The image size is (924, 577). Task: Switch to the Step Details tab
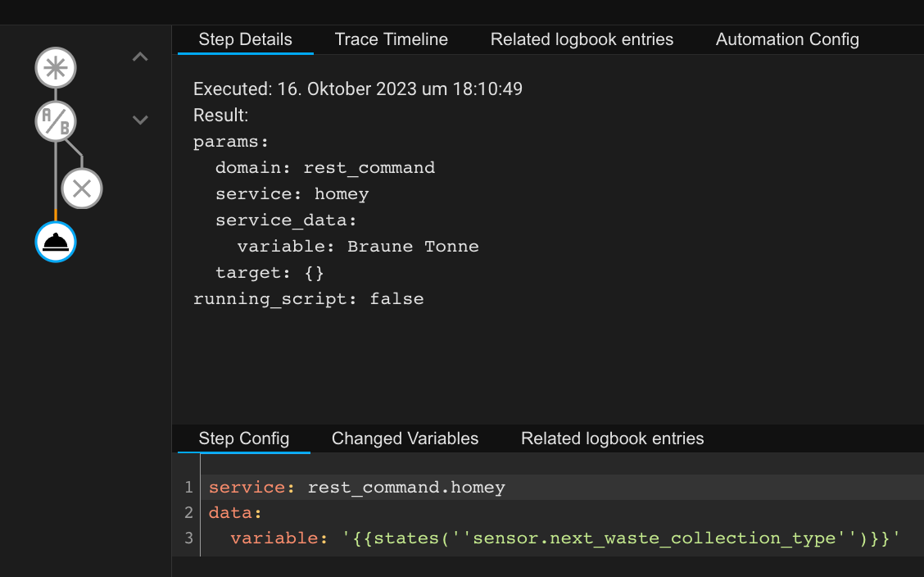pyautogui.click(x=245, y=39)
